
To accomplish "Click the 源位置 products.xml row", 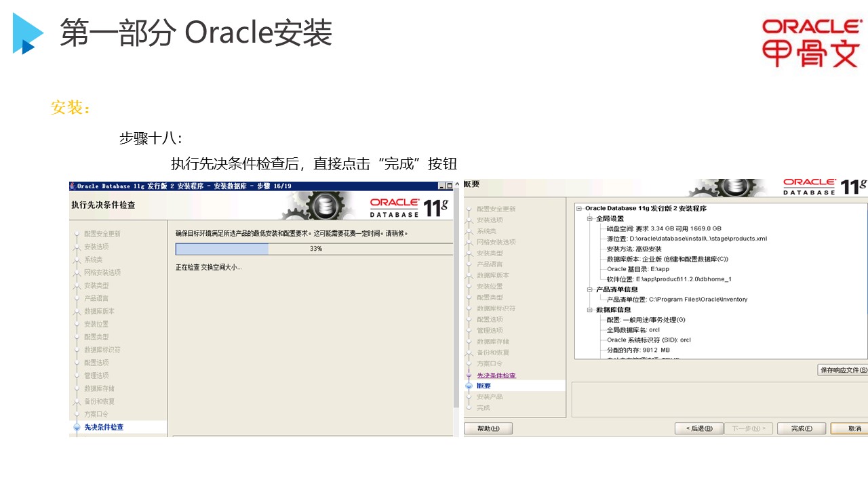I will (687, 239).
